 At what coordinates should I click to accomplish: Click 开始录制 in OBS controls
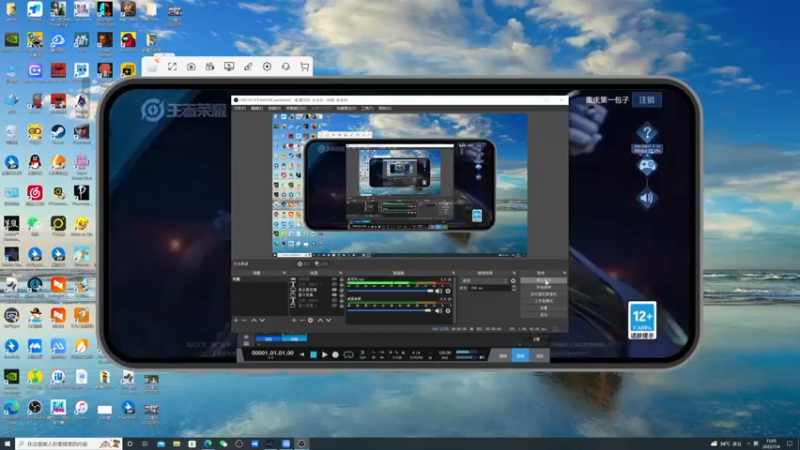click(543, 287)
